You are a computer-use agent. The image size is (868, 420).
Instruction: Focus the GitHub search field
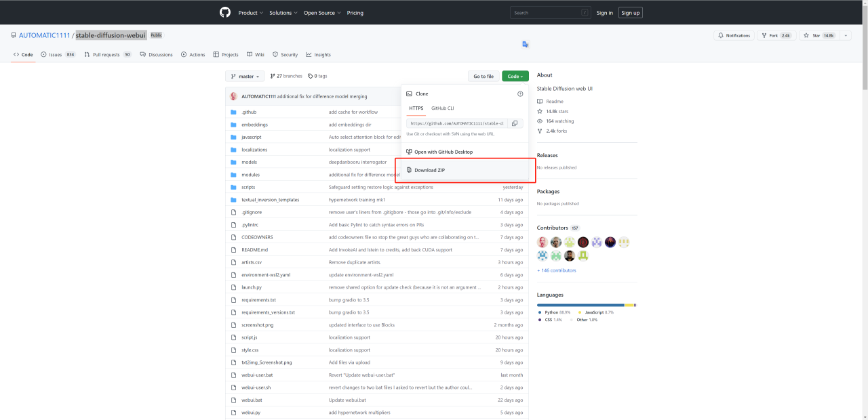click(x=550, y=13)
